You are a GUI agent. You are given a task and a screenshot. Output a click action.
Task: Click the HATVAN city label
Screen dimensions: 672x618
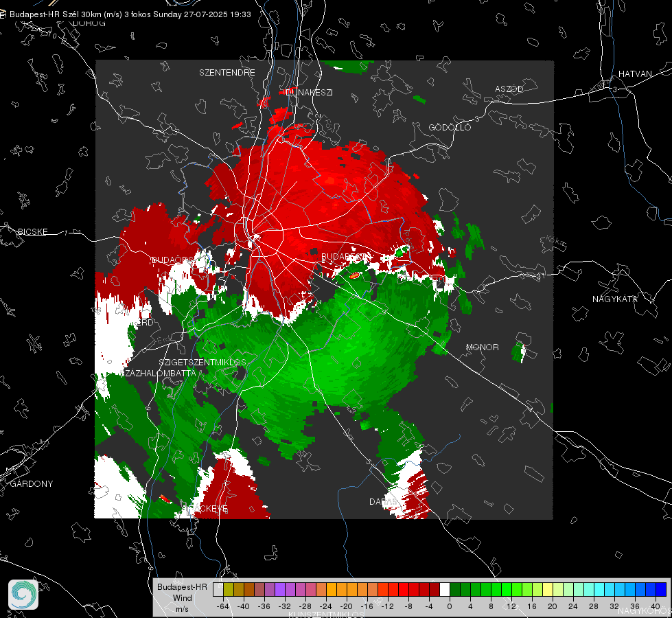coord(635,73)
